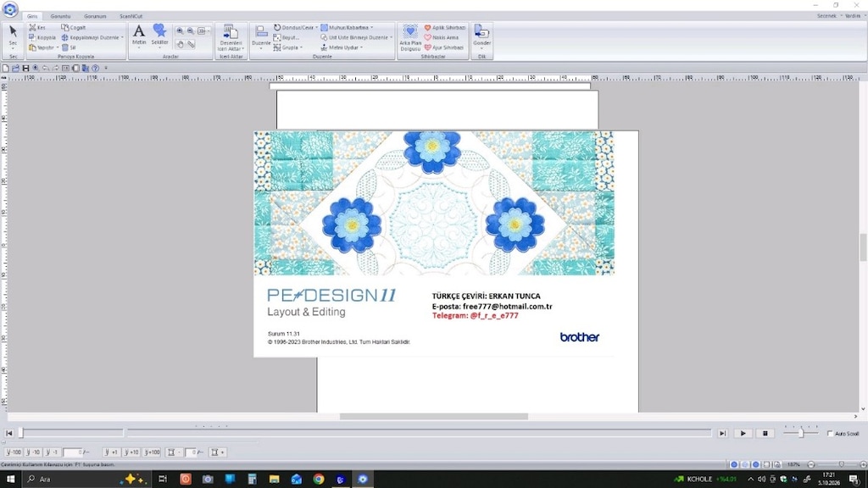Open the Windows Start menu
The height and width of the screenshot is (488, 868).
(10, 480)
